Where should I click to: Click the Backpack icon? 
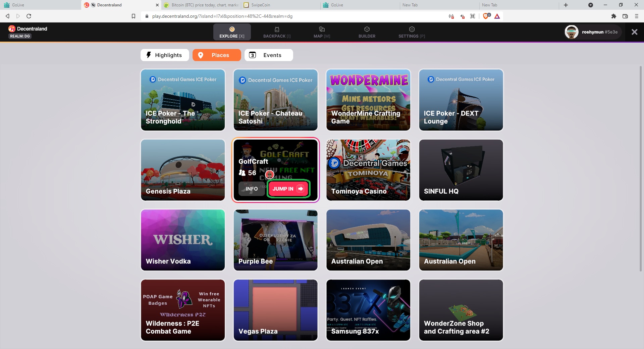(277, 29)
